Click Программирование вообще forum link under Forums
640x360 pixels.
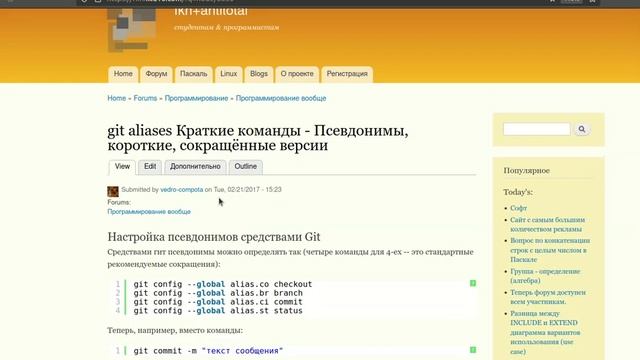(x=149, y=212)
